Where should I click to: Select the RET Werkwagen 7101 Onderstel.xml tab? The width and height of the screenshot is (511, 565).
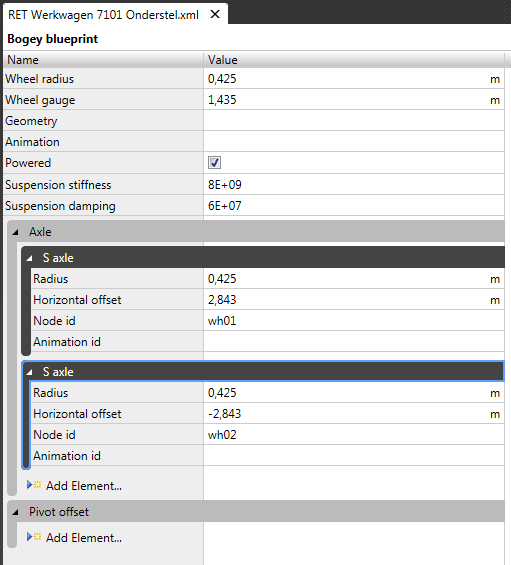pos(103,15)
